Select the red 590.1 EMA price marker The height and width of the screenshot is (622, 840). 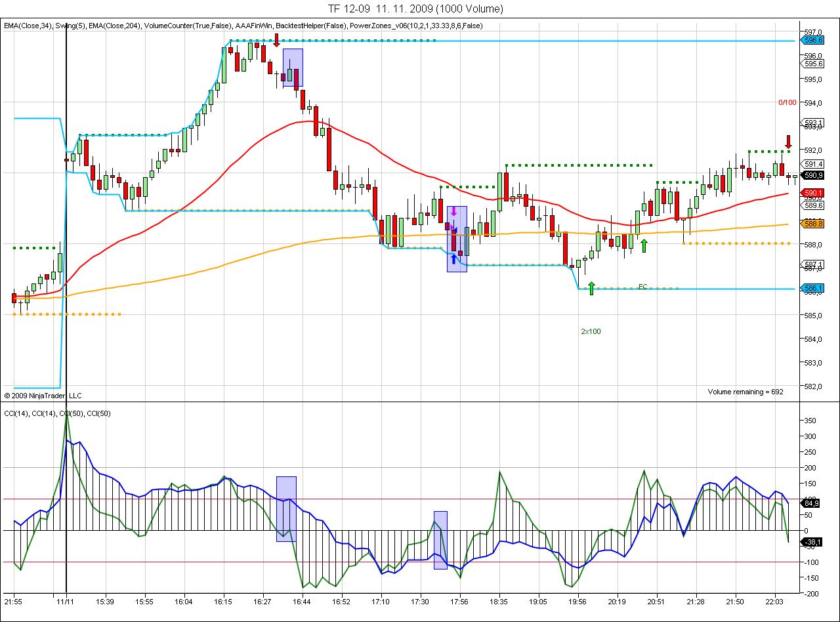click(x=812, y=193)
